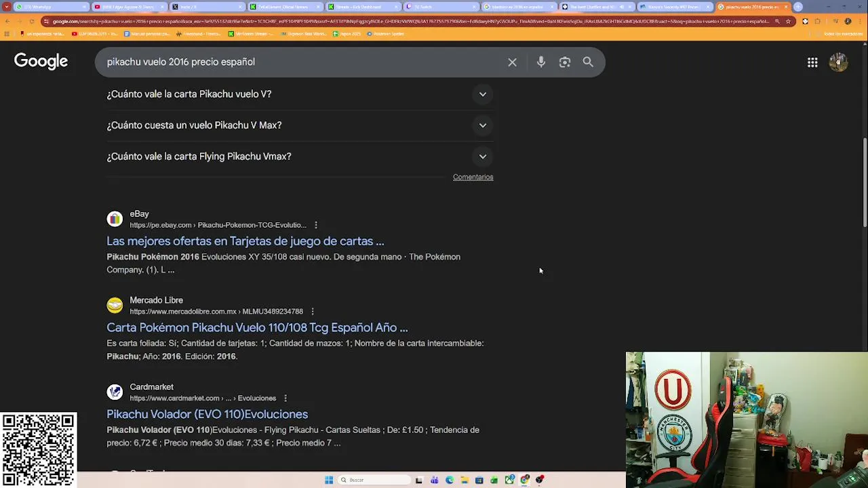Go back with the browser back arrow

coord(7,22)
